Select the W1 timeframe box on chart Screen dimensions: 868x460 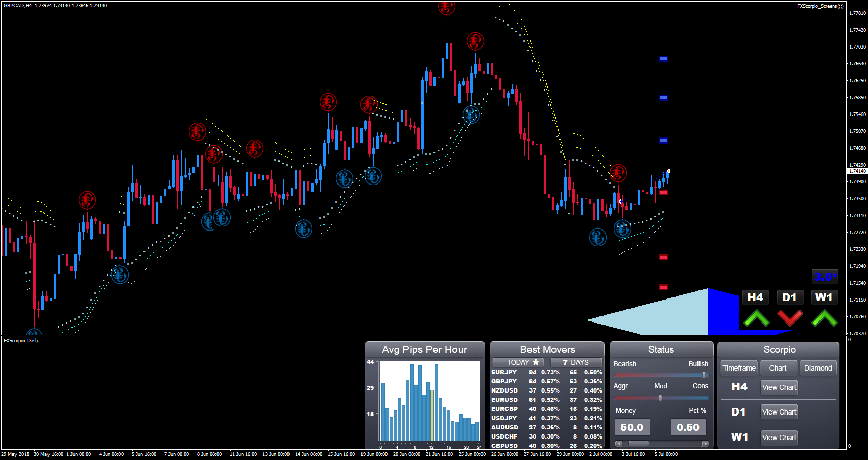[x=824, y=297]
